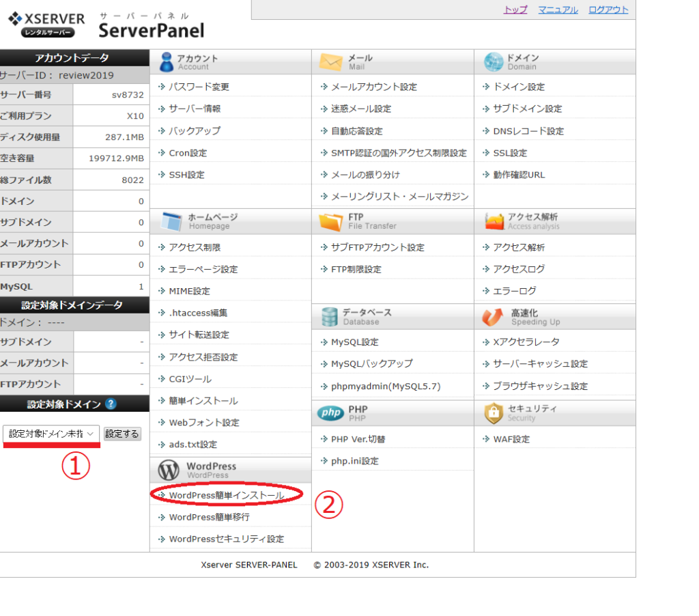The image size is (699, 616).
Task: Open 迷惑メール設定
Action: (x=361, y=109)
